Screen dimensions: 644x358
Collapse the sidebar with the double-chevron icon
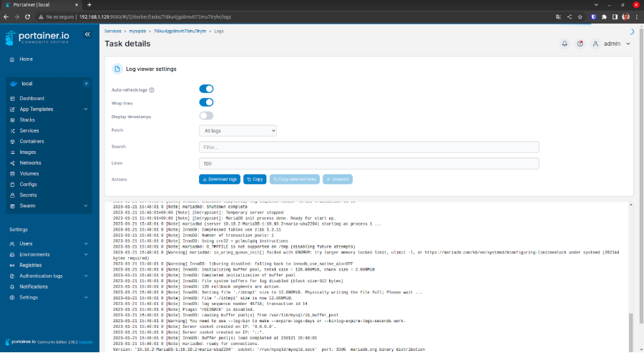pos(87,34)
